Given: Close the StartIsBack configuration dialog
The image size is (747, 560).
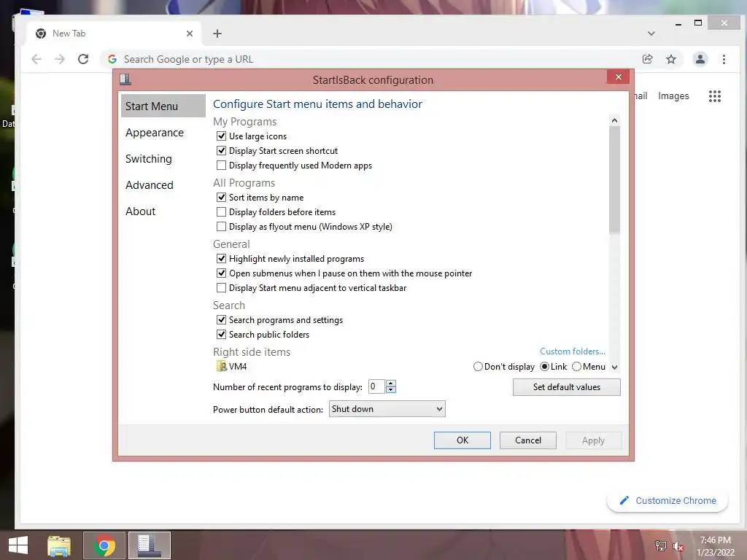Looking at the screenshot, I should click(619, 77).
